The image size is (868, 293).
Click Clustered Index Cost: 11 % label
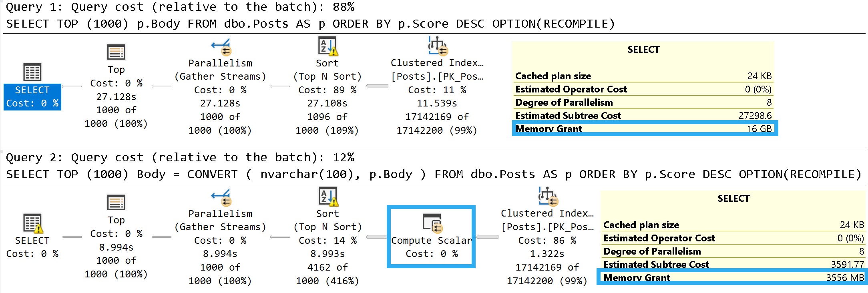(x=437, y=90)
